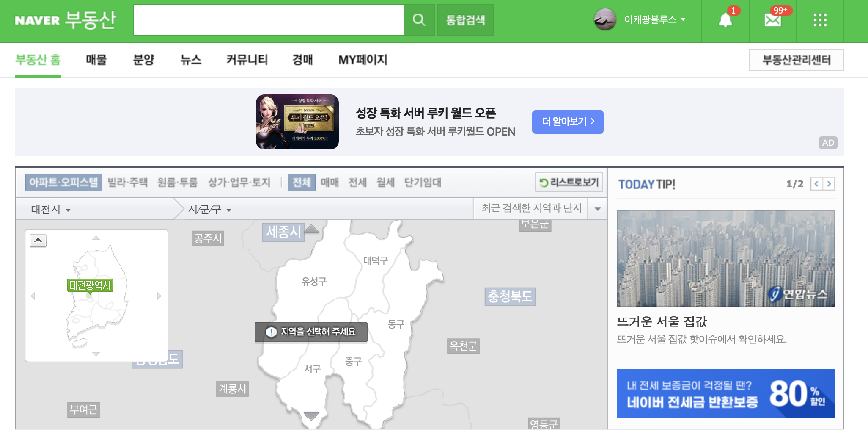The image size is (868, 437).
Task: Expand recently searched regions dropdown arrow
Action: pos(598,209)
